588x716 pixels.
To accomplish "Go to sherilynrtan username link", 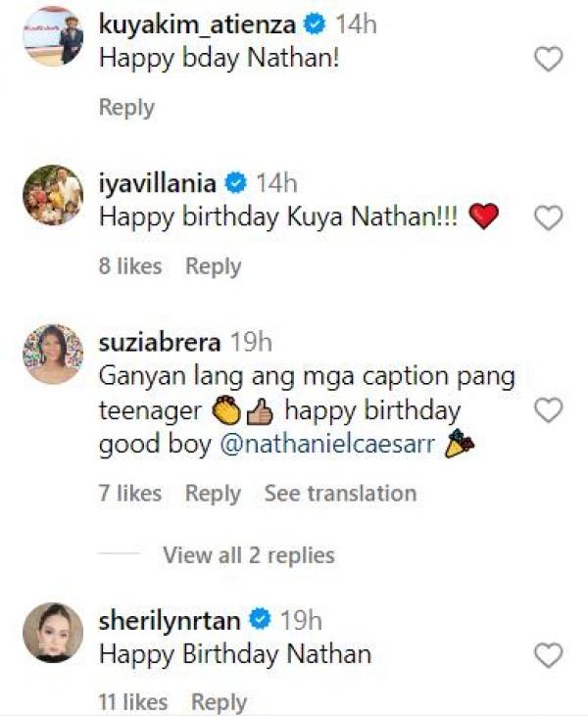I will (x=171, y=620).
